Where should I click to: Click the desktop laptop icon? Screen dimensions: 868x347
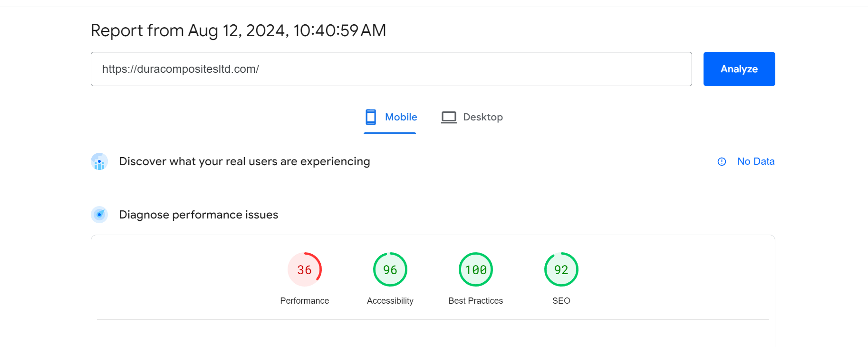click(x=449, y=117)
